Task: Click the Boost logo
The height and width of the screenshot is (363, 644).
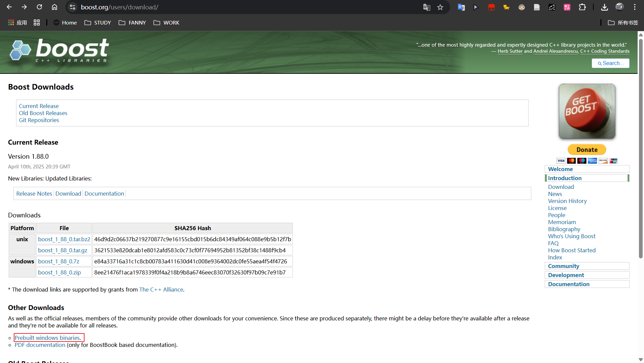Action: [x=59, y=51]
